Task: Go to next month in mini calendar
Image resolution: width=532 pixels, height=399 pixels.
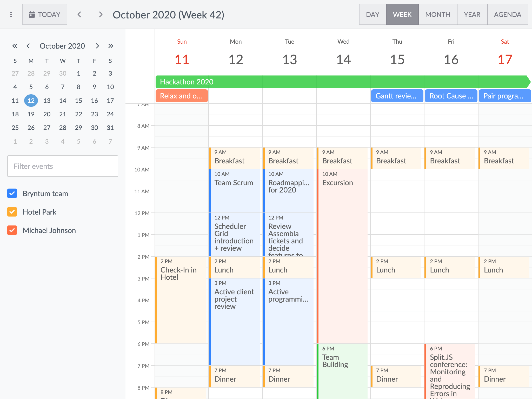Action: click(97, 46)
